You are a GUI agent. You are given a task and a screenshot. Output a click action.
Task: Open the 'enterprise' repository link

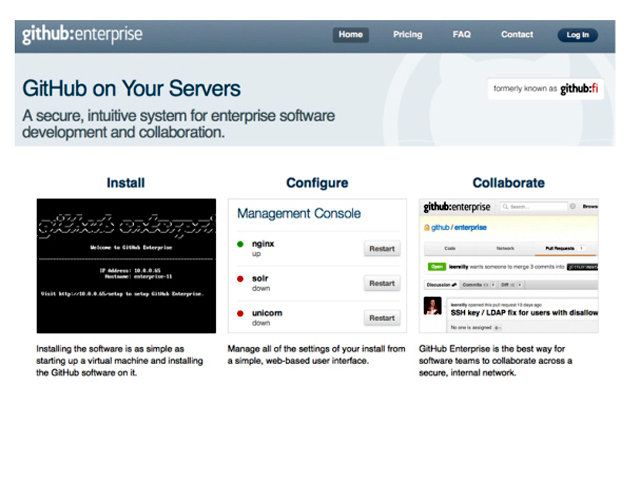[470, 227]
